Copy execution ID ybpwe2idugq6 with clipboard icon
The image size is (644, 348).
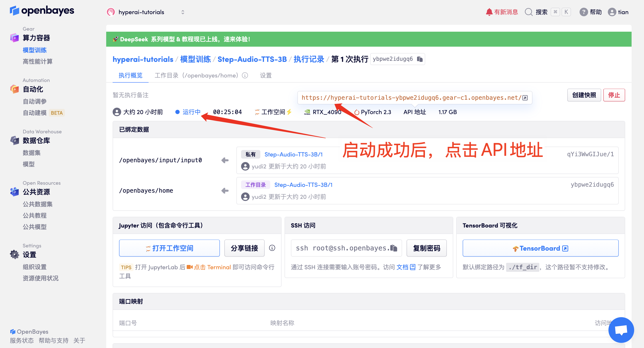point(420,59)
